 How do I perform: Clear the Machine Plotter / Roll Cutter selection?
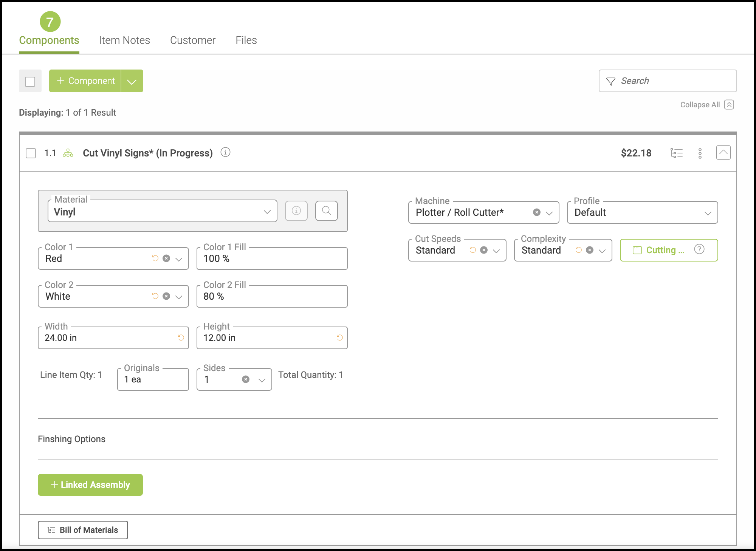point(537,212)
